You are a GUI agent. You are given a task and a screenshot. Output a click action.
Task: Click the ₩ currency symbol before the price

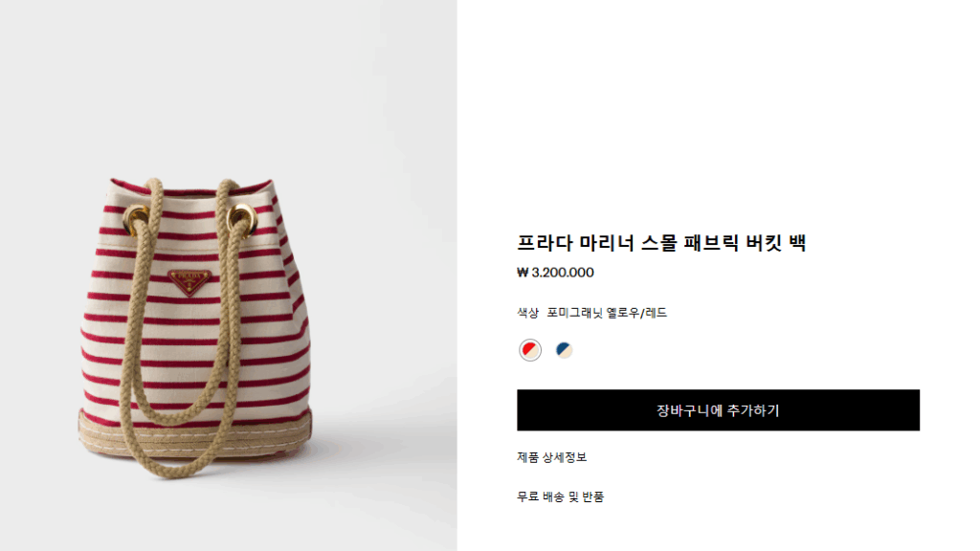pyautogui.click(x=523, y=273)
